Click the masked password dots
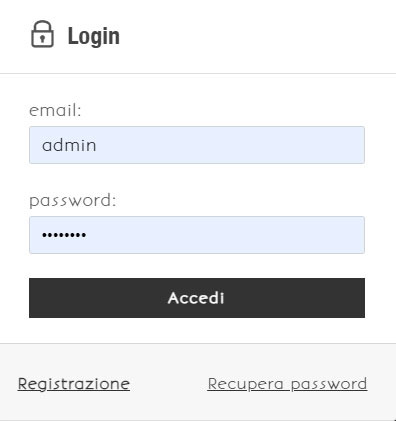 (64, 235)
